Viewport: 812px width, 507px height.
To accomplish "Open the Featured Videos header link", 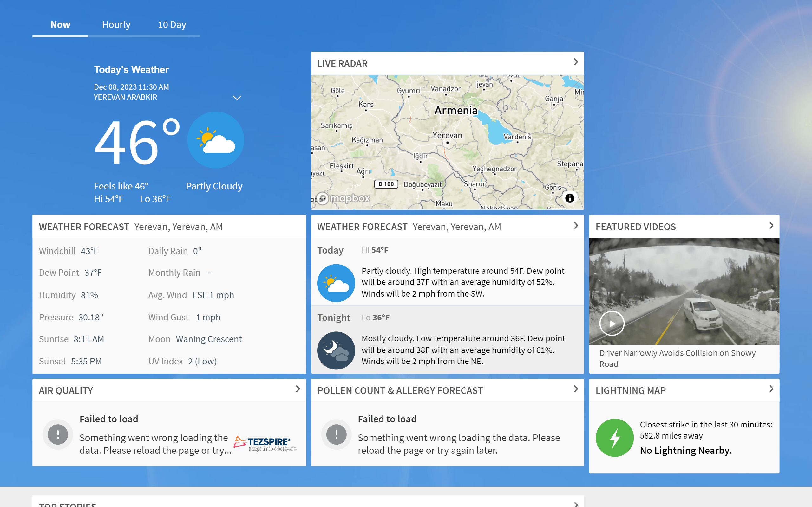I will pos(636,227).
